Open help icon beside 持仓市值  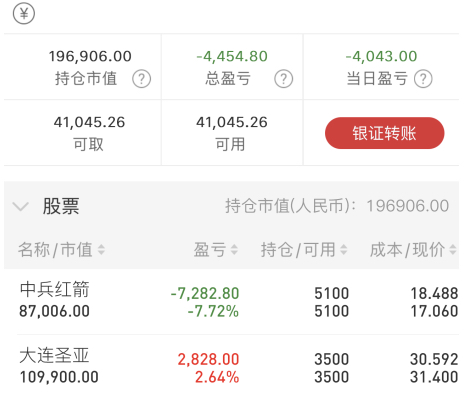pos(141,79)
